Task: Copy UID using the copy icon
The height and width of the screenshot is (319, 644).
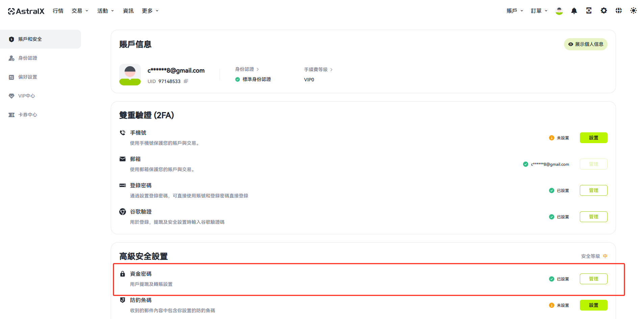Action: tap(186, 81)
